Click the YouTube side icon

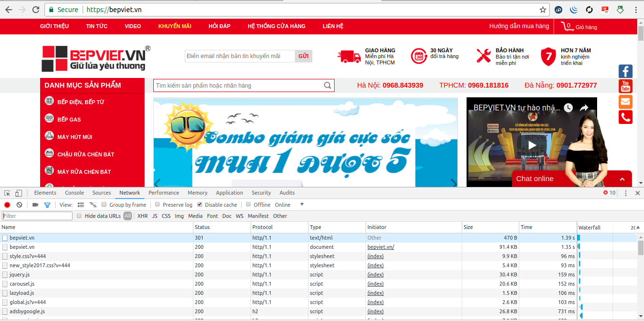[626, 86]
